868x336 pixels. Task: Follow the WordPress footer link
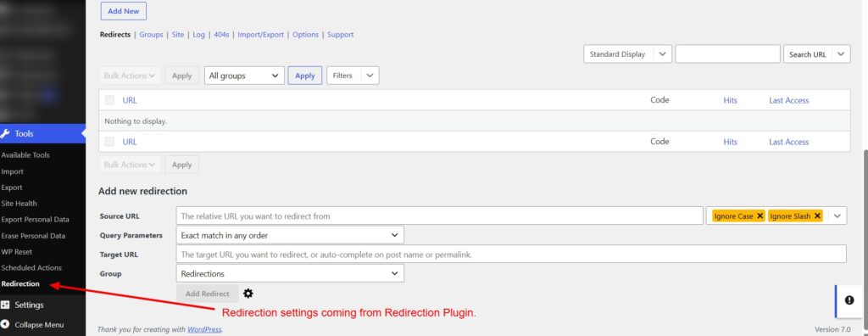tap(204, 329)
